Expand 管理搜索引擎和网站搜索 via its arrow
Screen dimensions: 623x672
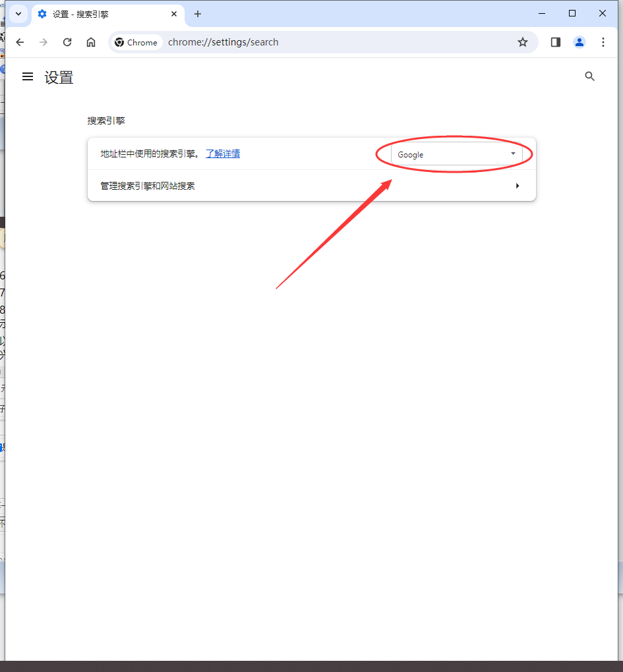(518, 186)
